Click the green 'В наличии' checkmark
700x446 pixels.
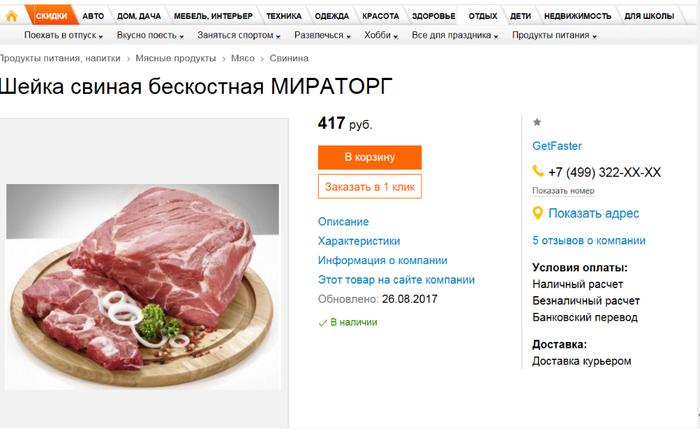click(322, 322)
